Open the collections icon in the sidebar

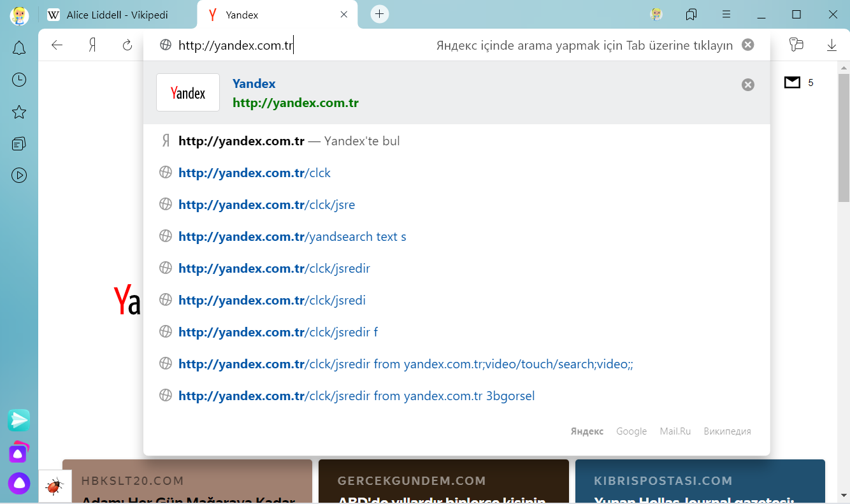coord(19,144)
